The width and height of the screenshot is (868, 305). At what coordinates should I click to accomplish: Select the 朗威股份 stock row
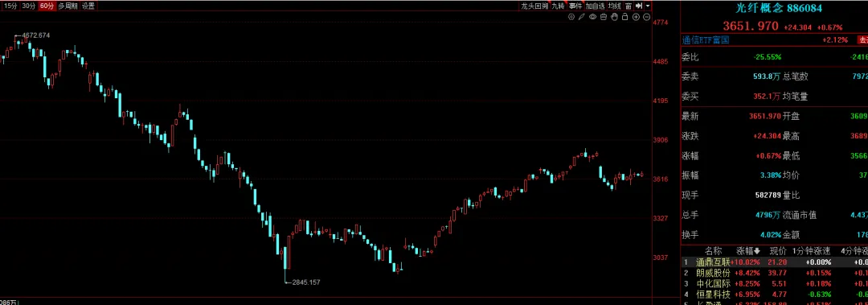pos(775,273)
